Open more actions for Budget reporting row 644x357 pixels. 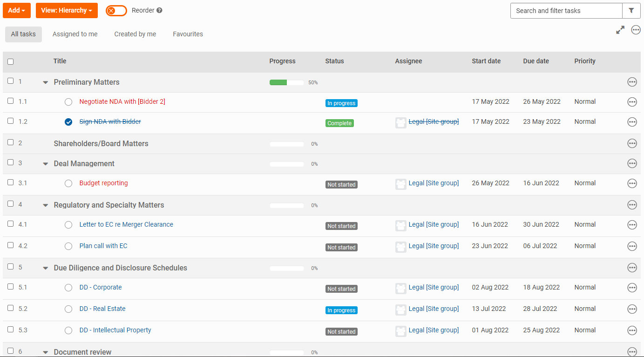(x=632, y=183)
